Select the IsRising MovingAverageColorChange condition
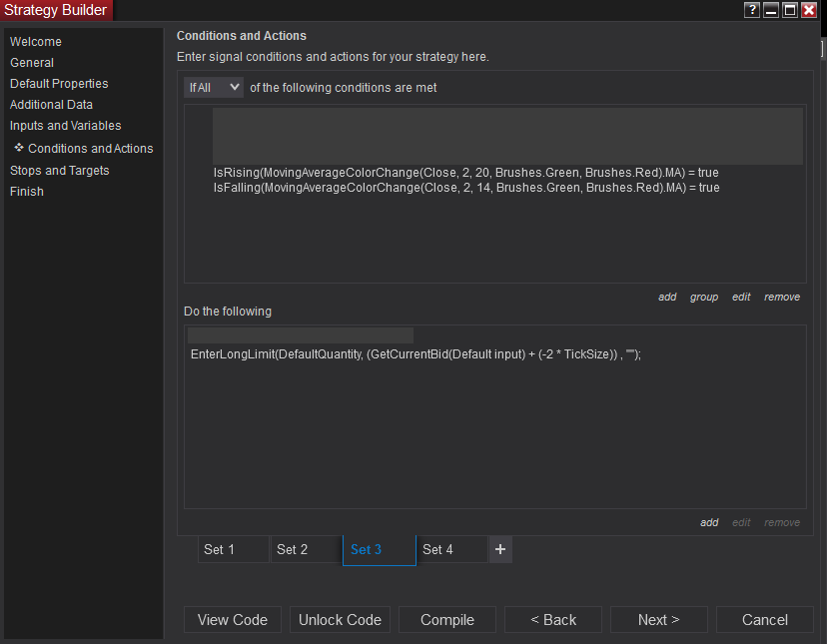 pos(465,173)
